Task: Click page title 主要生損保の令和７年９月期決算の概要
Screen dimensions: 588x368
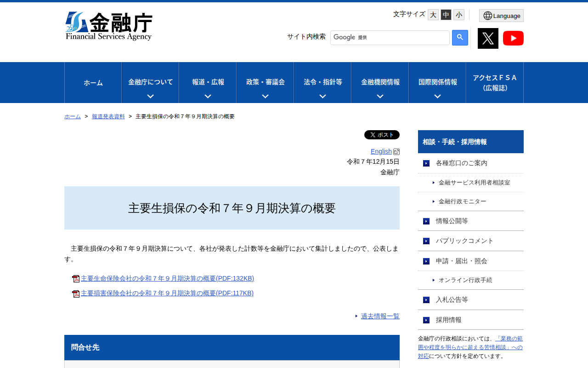Action: (232, 208)
